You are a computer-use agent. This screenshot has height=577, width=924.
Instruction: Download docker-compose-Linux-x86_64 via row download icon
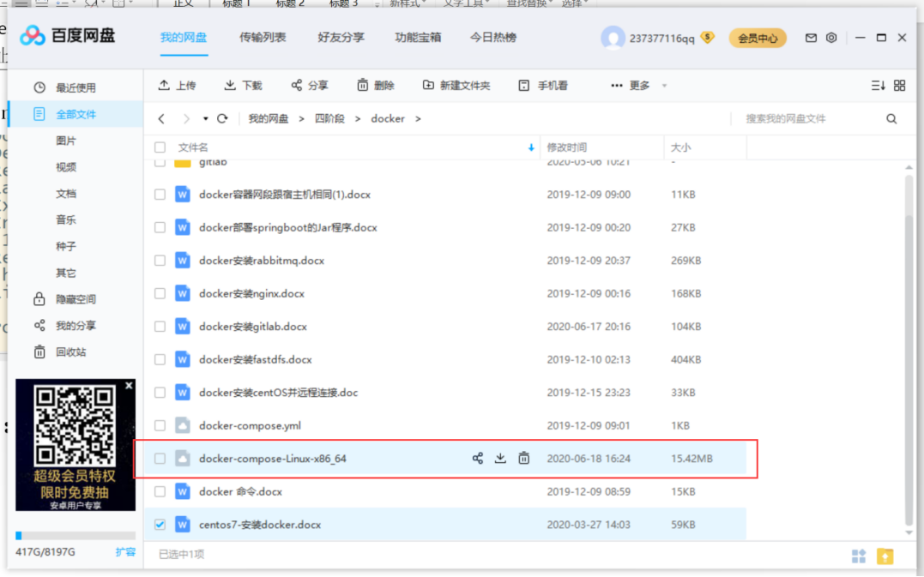500,458
